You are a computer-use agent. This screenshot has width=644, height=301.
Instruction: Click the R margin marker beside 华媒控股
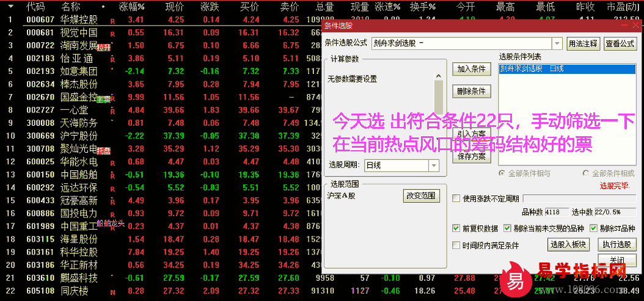tap(112, 21)
